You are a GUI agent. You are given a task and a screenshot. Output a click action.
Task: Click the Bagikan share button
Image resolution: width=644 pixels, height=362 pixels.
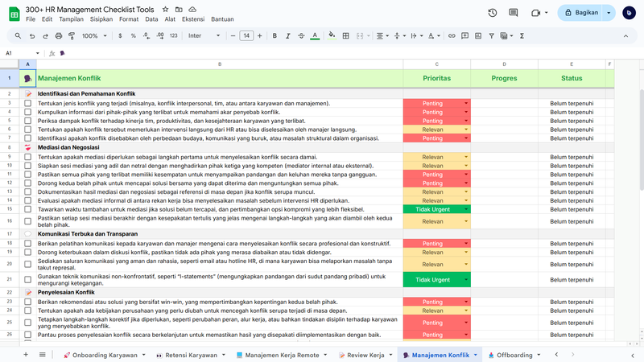[581, 13]
